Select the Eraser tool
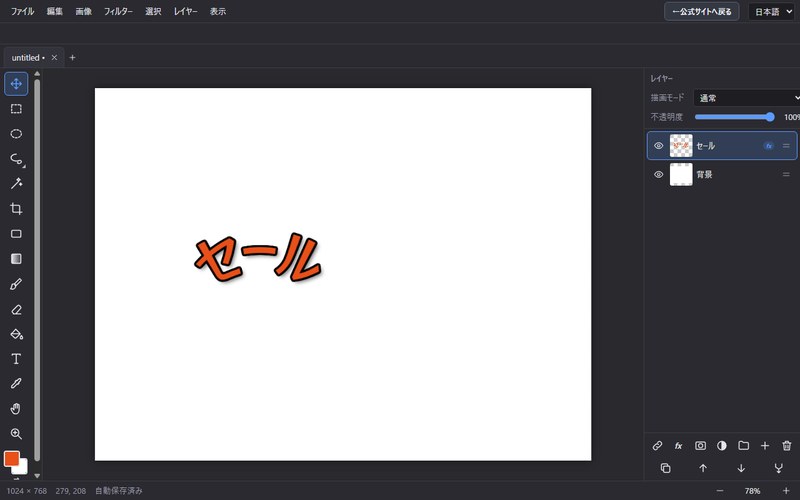 pos(16,309)
